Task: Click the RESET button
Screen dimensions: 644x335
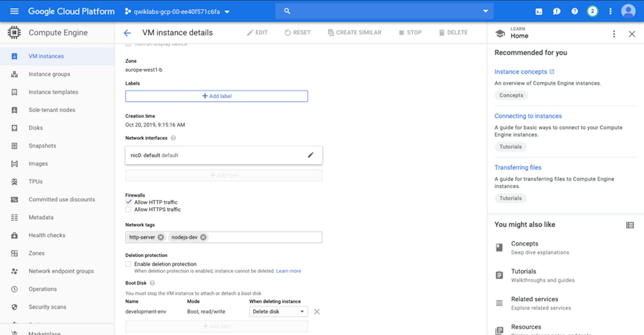Action: click(297, 32)
